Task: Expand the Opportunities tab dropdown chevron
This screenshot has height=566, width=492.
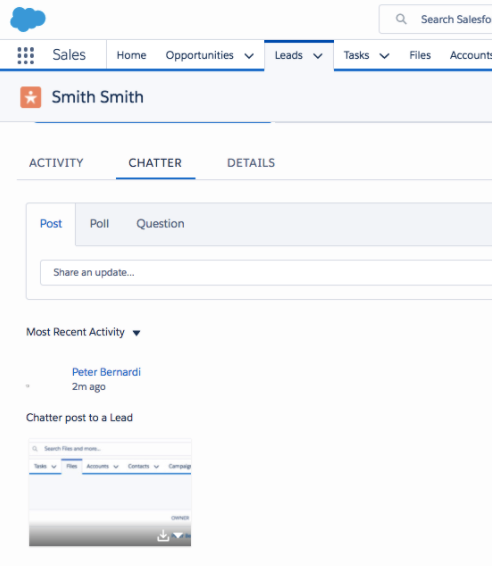Action: [x=249, y=56]
